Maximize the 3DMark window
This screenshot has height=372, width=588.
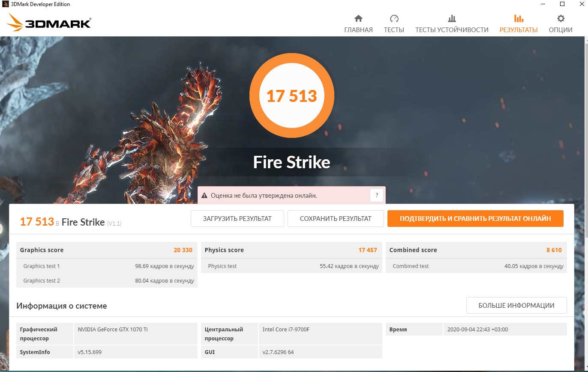click(562, 4)
